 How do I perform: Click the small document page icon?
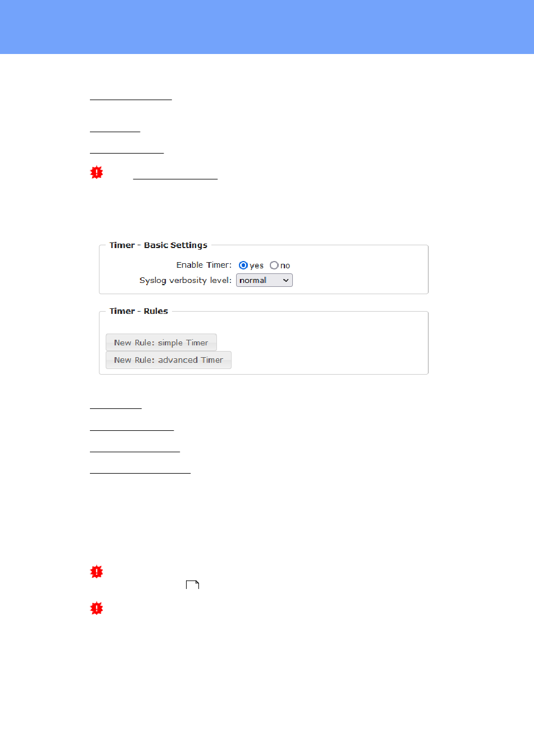click(x=193, y=584)
